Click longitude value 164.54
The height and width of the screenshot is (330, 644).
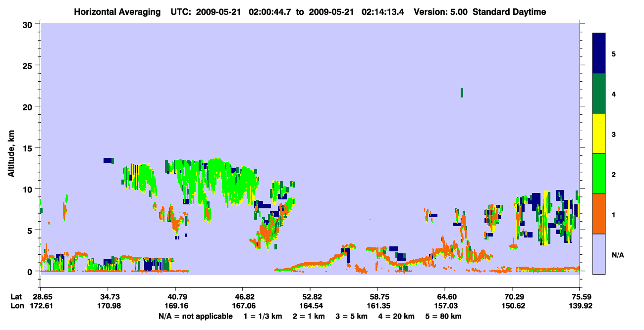pos(310,306)
